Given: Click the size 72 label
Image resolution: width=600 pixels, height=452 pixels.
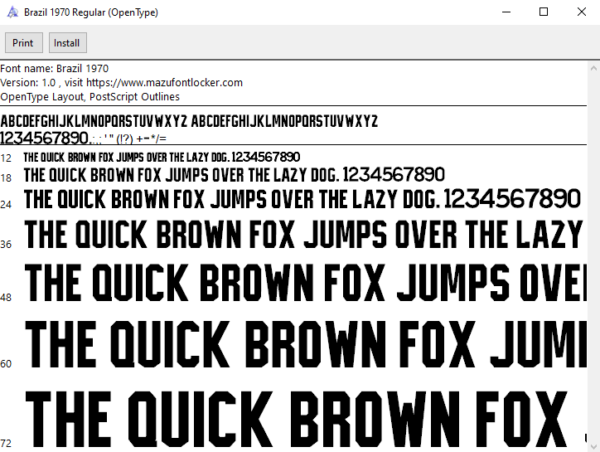Looking at the screenshot, I should [6, 444].
